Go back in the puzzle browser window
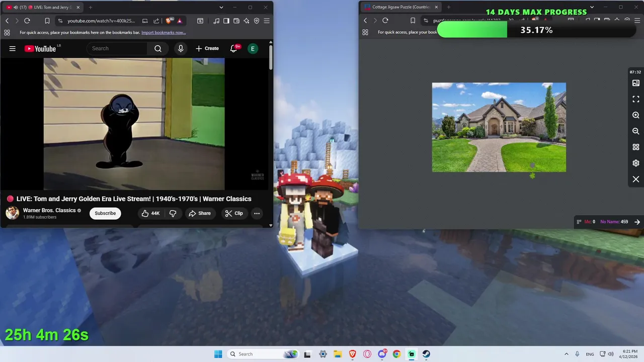Screen dimensions: 644x362 [365, 21]
